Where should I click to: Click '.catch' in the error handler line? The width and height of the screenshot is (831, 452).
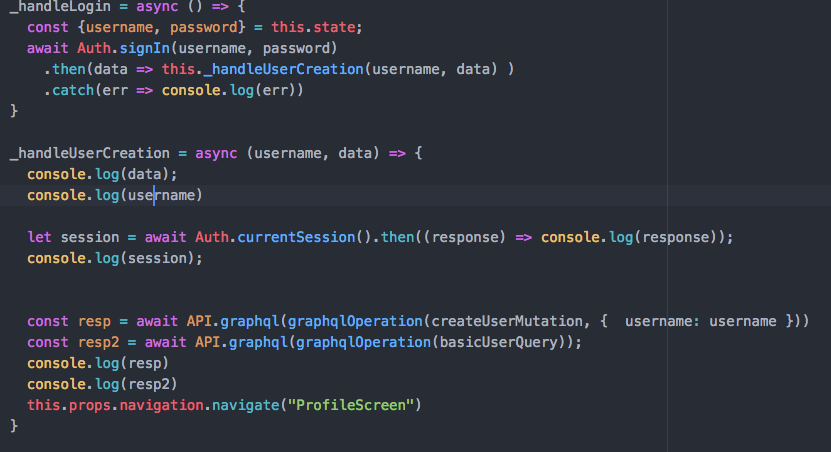click(69, 90)
